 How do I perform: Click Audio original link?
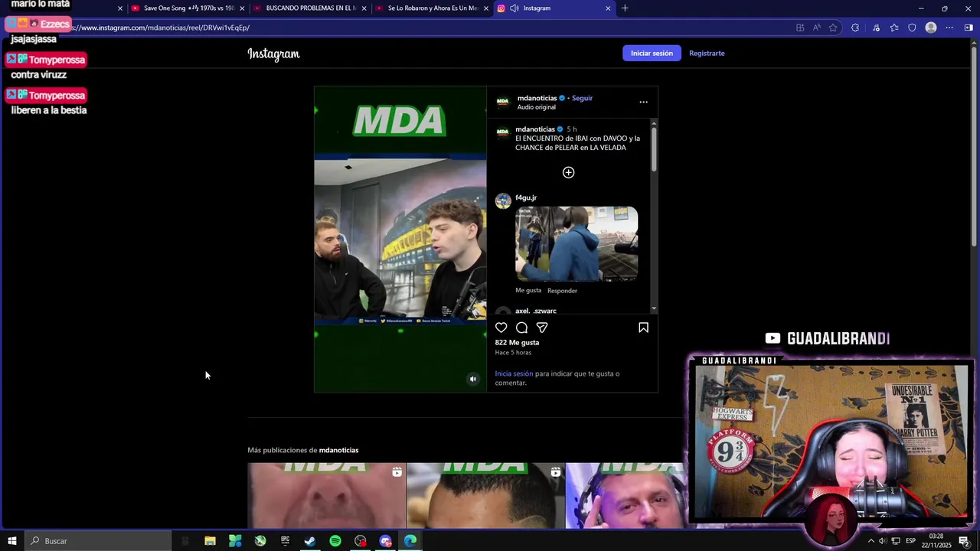click(x=536, y=107)
